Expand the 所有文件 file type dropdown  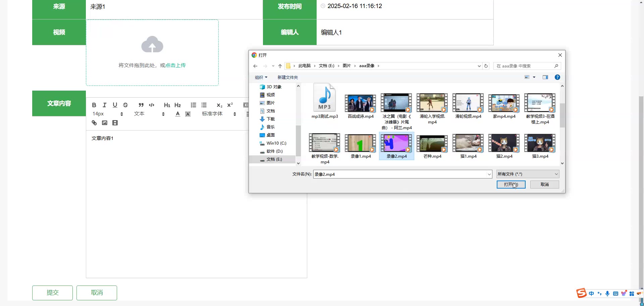[528, 174]
